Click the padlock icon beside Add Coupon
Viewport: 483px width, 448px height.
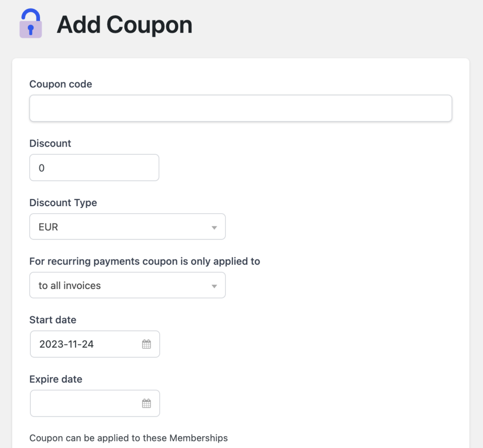tap(30, 24)
